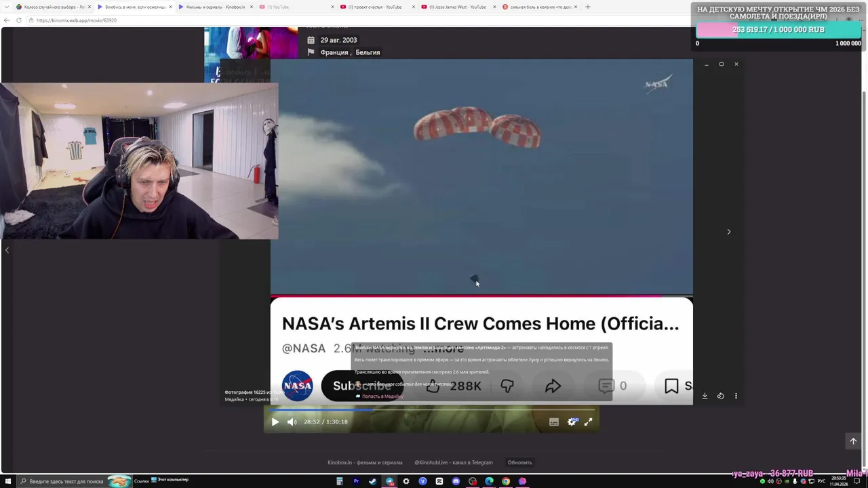Click the '29 авг. 2003' release date
Screen dimensions: 868x488
coord(338,40)
